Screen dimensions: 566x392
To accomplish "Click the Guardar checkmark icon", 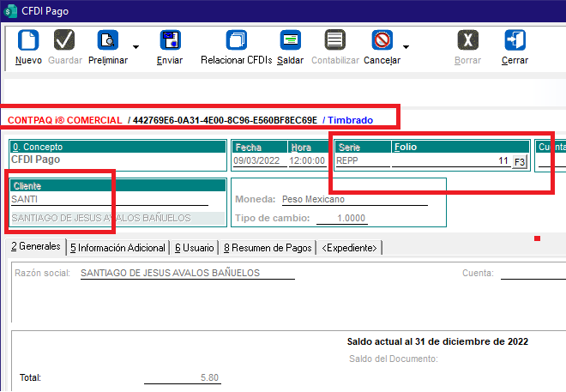I will point(64,41).
